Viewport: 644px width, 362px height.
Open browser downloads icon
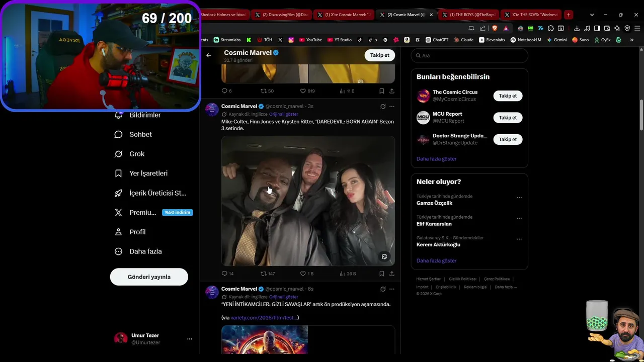point(577,28)
